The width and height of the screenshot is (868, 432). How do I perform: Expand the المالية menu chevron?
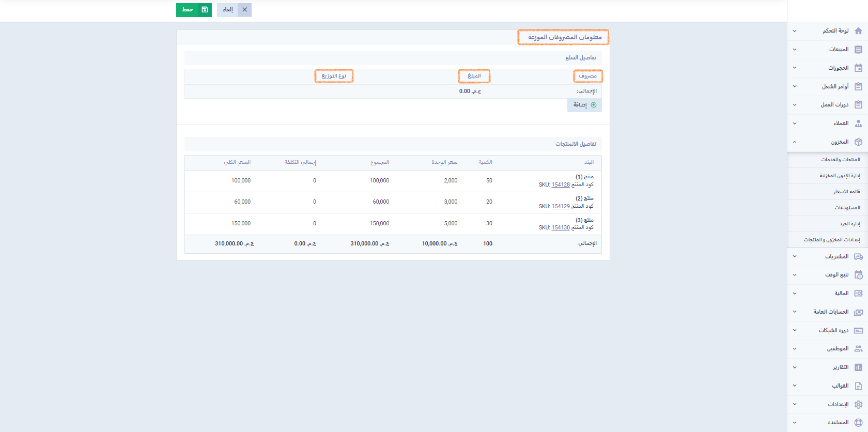click(795, 294)
